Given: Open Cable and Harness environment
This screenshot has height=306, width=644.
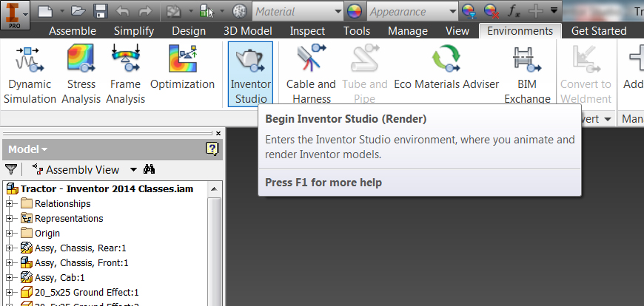Looking at the screenshot, I should pos(311,73).
